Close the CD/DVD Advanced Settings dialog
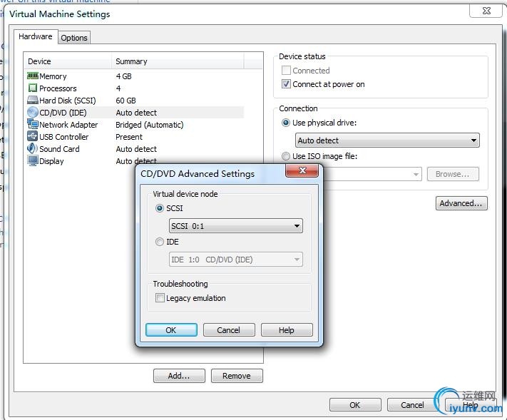 point(302,170)
